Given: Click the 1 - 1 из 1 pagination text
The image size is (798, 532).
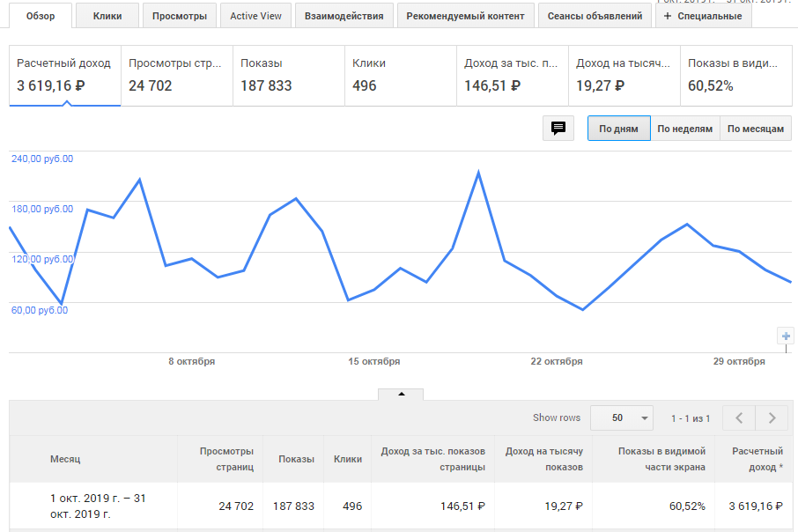Looking at the screenshot, I should pyautogui.click(x=691, y=418).
